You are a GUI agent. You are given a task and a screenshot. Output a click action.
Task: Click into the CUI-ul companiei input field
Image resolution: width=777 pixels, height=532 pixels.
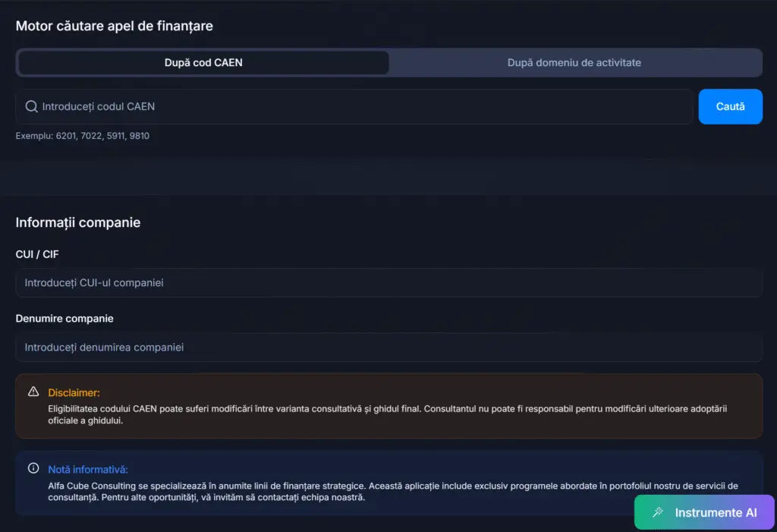pos(388,283)
